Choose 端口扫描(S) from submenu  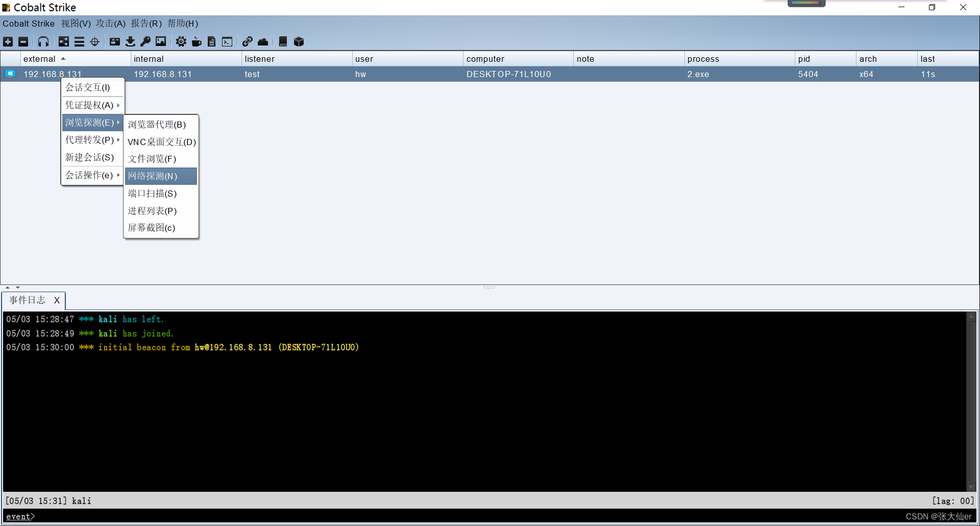click(x=161, y=194)
